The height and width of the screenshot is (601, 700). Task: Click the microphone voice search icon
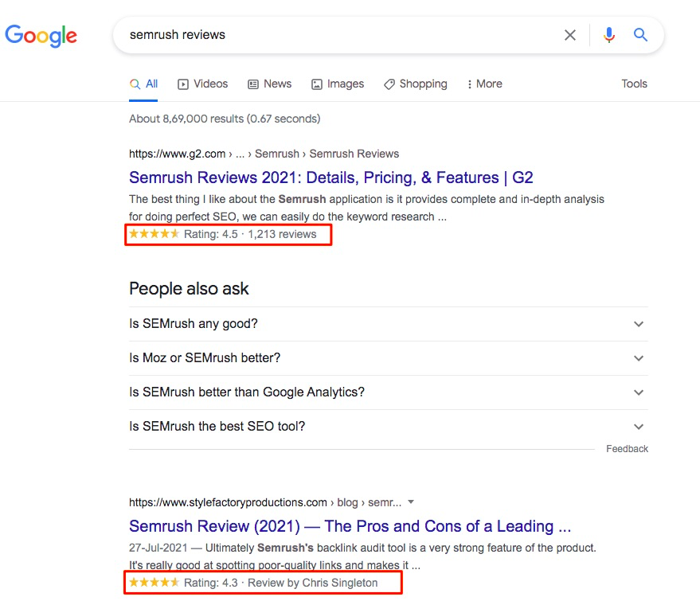point(608,35)
